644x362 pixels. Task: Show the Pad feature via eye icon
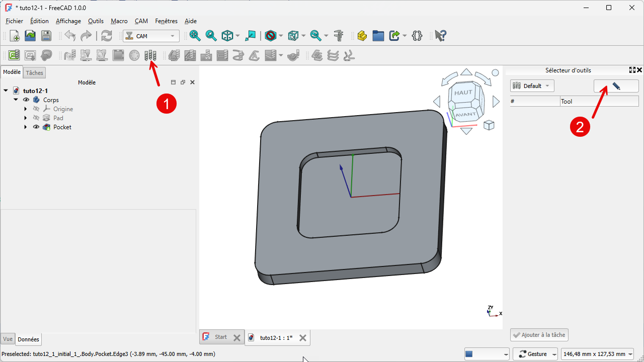(x=36, y=118)
